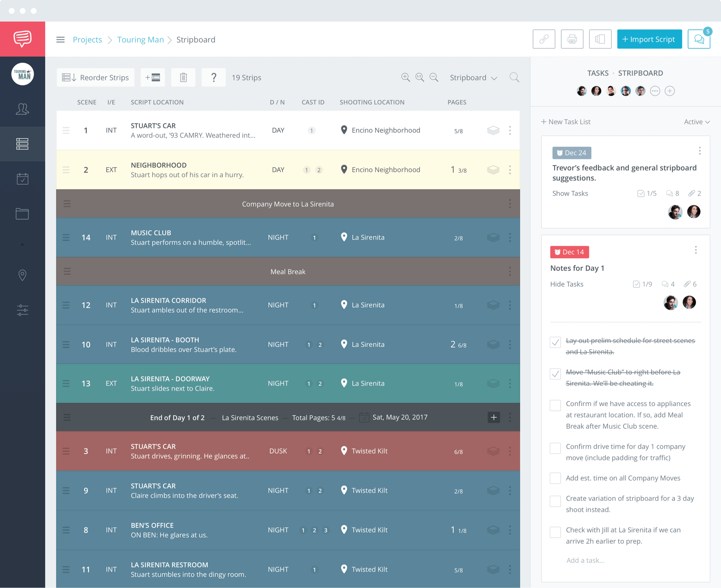Check Confirm drive time for day 1 task
Viewport: 721px width, 588px height.
click(555, 448)
